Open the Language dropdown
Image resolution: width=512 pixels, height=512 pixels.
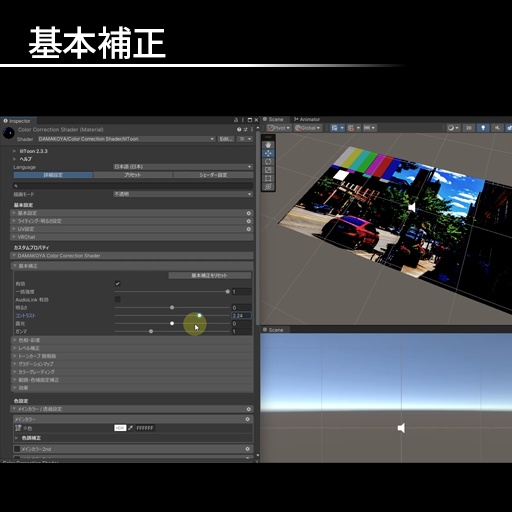183,167
